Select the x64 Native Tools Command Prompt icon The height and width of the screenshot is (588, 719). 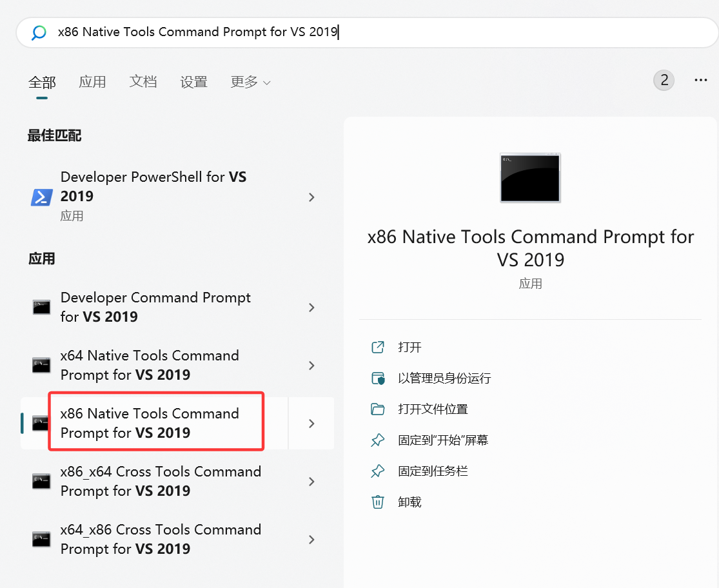click(41, 365)
